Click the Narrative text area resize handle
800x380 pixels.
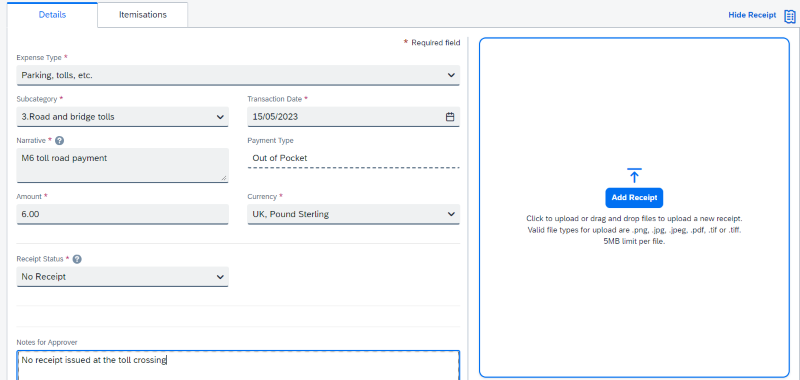pyautogui.click(x=224, y=178)
